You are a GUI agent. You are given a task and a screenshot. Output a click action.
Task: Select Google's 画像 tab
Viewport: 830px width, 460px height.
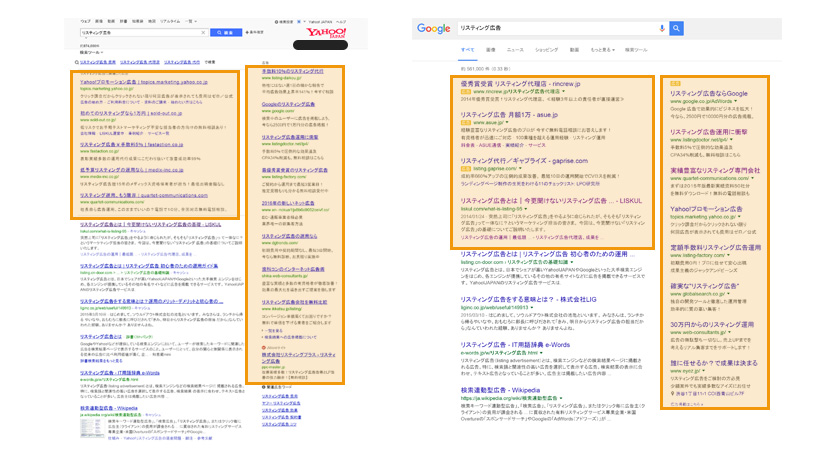pyautogui.click(x=491, y=50)
